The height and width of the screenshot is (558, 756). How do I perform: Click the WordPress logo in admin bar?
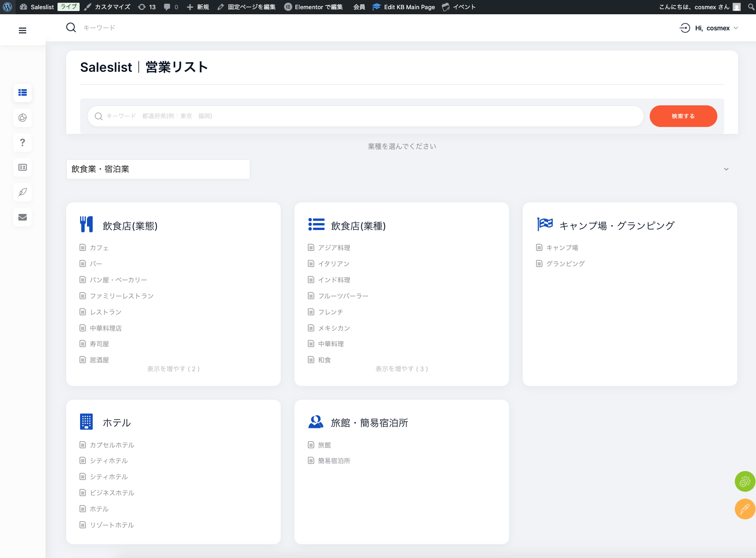pyautogui.click(x=7, y=7)
